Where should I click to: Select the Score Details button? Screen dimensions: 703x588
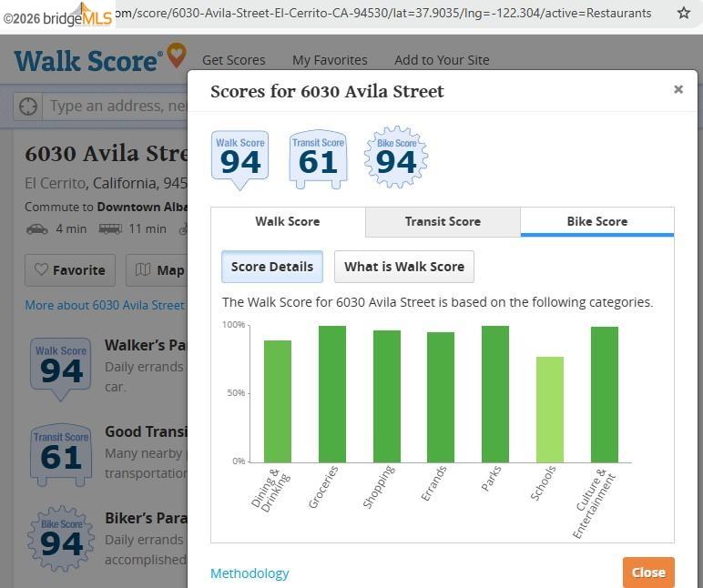point(272,267)
